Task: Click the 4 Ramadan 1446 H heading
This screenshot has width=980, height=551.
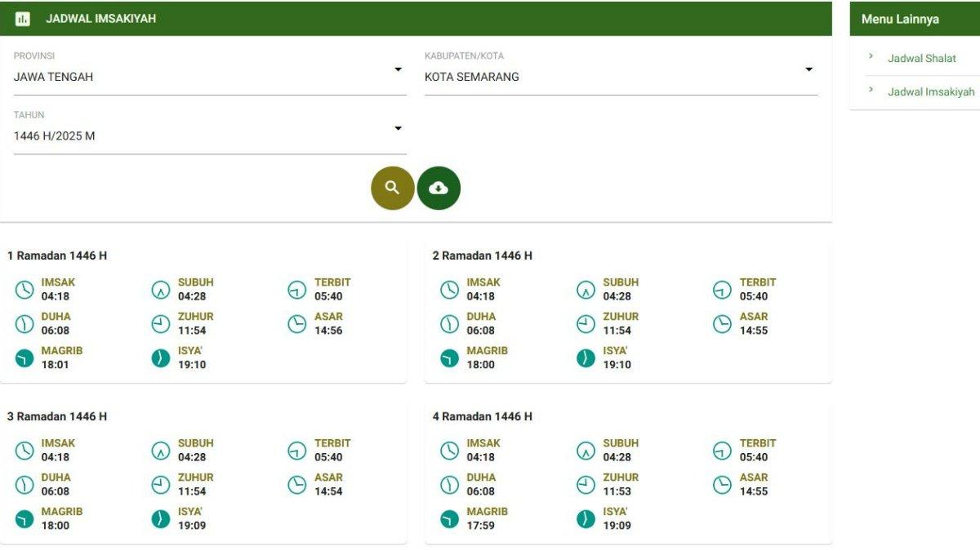Action: (482, 416)
